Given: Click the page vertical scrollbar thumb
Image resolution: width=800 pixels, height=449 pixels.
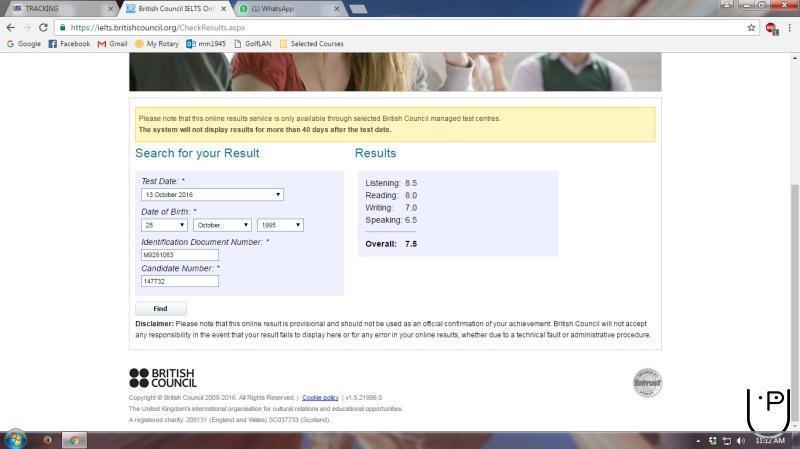Looking at the screenshot, I should 795,301.
